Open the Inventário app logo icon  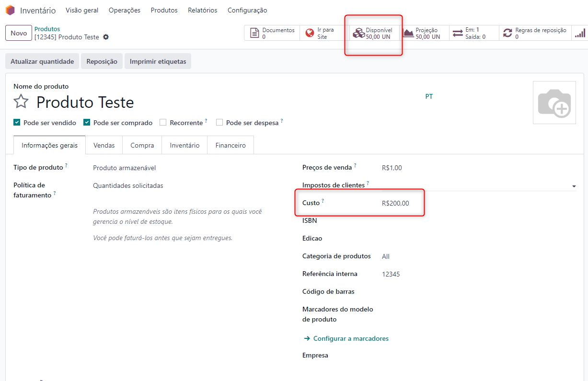[x=10, y=10]
